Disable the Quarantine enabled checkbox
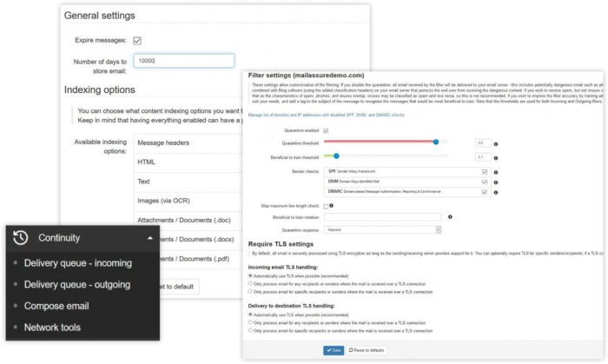The height and width of the screenshot is (364, 608). [x=326, y=130]
